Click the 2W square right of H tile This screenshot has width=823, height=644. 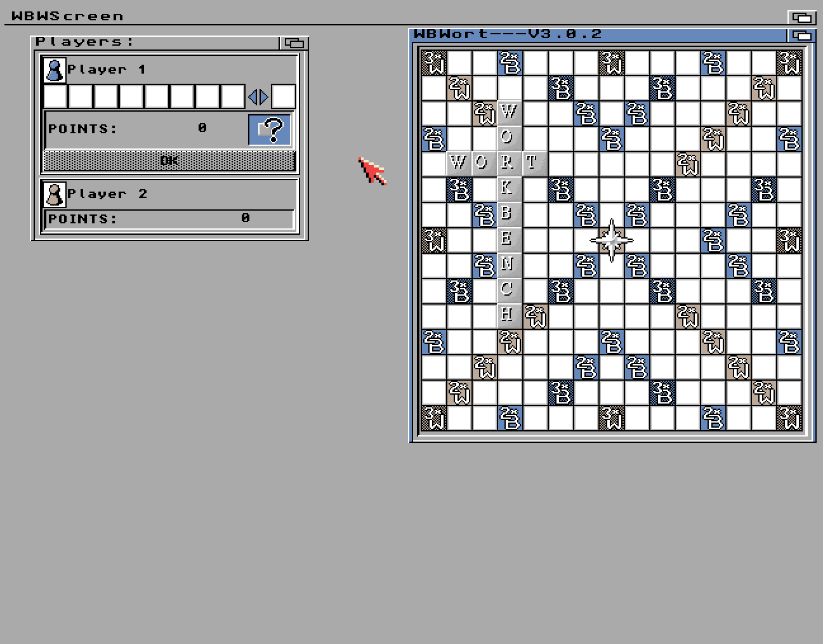click(x=535, y=317)
